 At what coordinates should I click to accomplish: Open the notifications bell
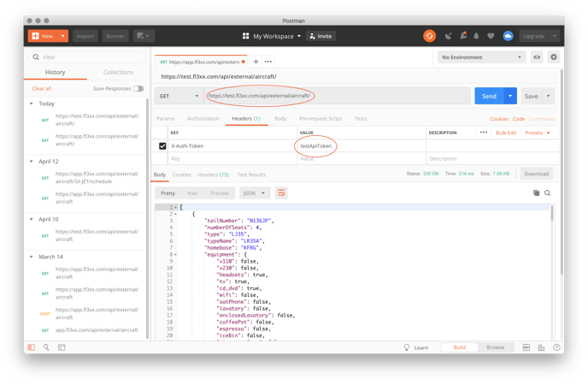[476, 36]
